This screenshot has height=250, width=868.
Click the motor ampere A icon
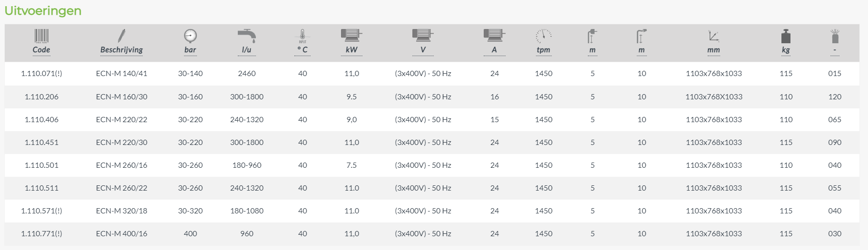tap(494, 35)
